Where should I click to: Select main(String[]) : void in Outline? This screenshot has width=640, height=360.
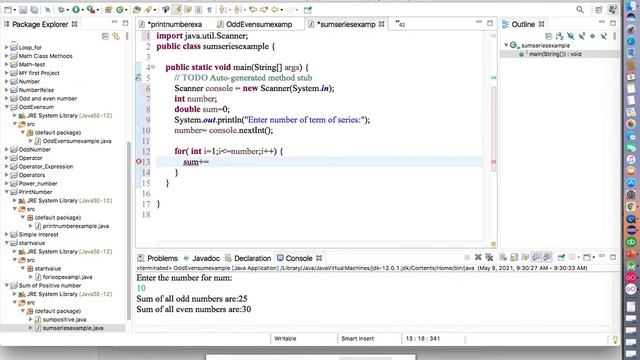555,54
